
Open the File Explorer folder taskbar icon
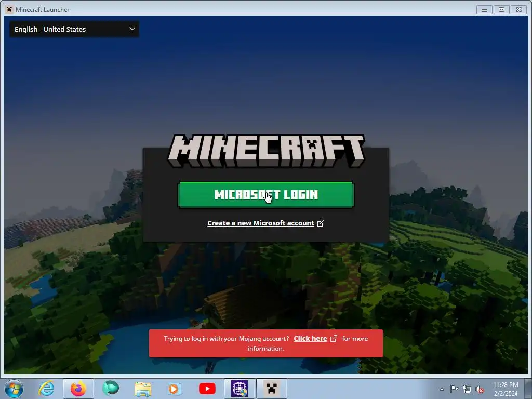click(x=143, y=389)
